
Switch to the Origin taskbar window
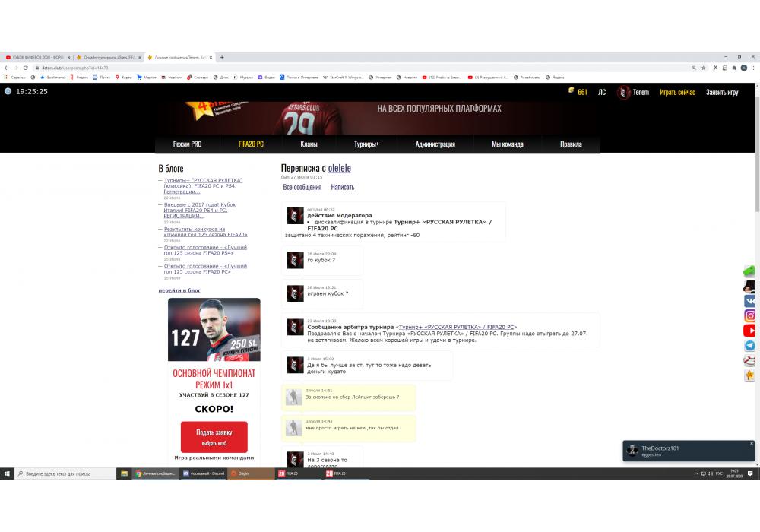[251, 473]
